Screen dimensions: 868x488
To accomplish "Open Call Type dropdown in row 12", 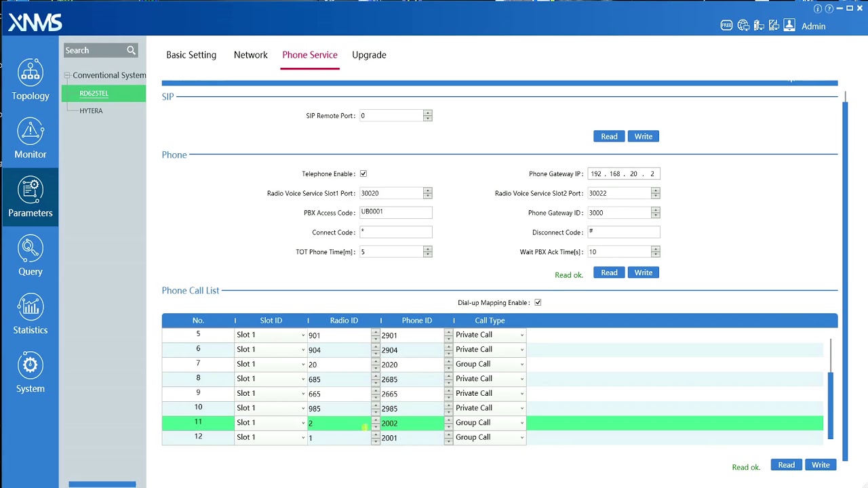I will (490, 437).
